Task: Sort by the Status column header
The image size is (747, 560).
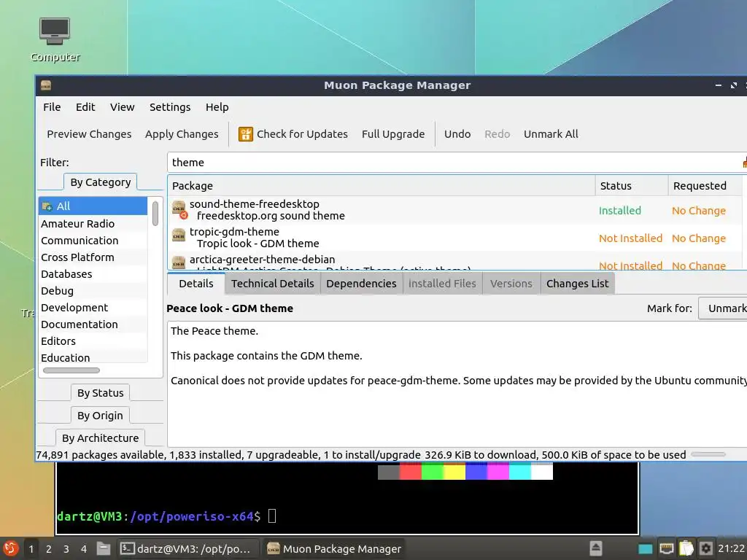Action: point(632,186)
